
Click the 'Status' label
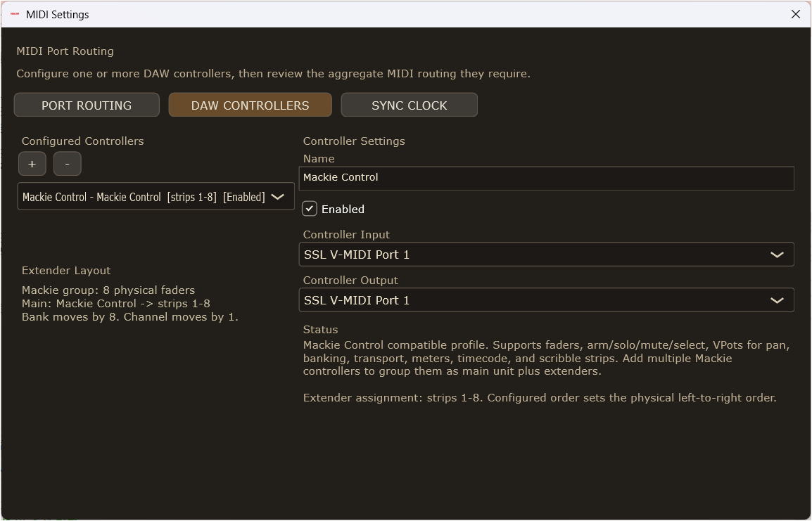[321, 330]
